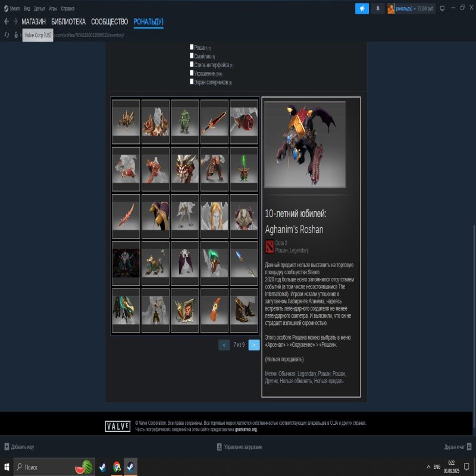
Task: Check the Украшение filter
Action: click(192, 73)
